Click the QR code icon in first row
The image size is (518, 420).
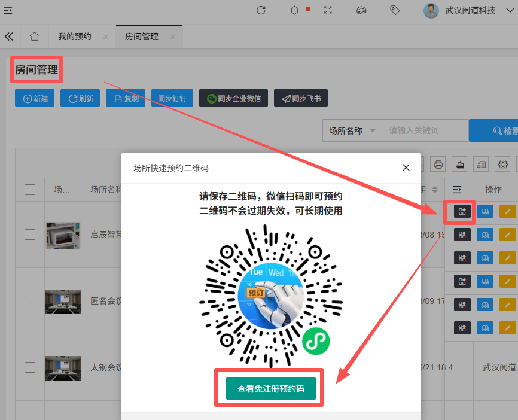click(462, 211)
